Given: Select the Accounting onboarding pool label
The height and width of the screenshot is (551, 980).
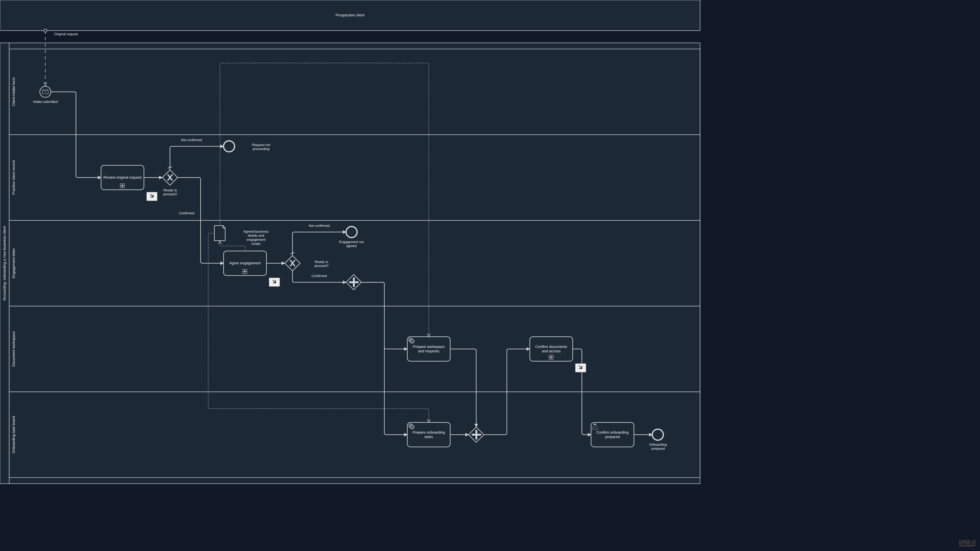Looking at the screenshot, I should click(x=5, y=263).
